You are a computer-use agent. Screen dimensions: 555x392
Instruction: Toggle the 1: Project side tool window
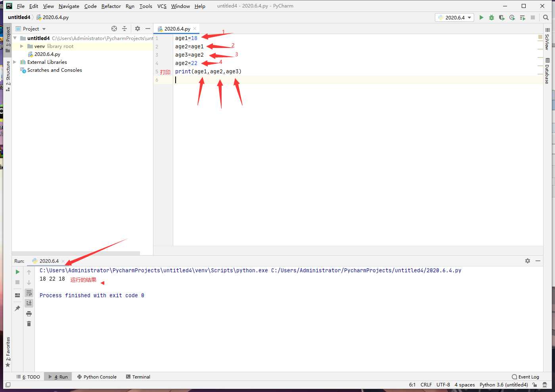pyautogui.click(x=8, y=40)
